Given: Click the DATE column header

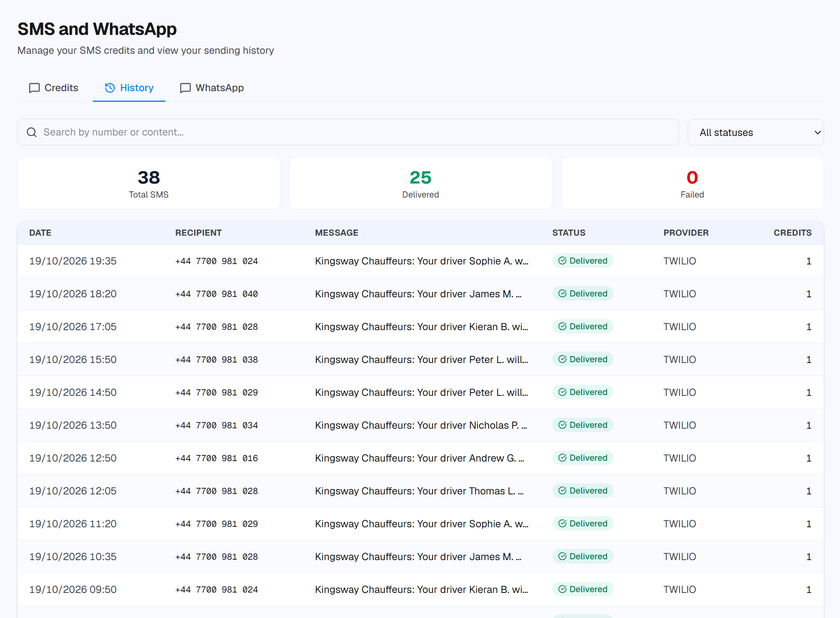Looking at the screenshot, I should click(40, 233).
